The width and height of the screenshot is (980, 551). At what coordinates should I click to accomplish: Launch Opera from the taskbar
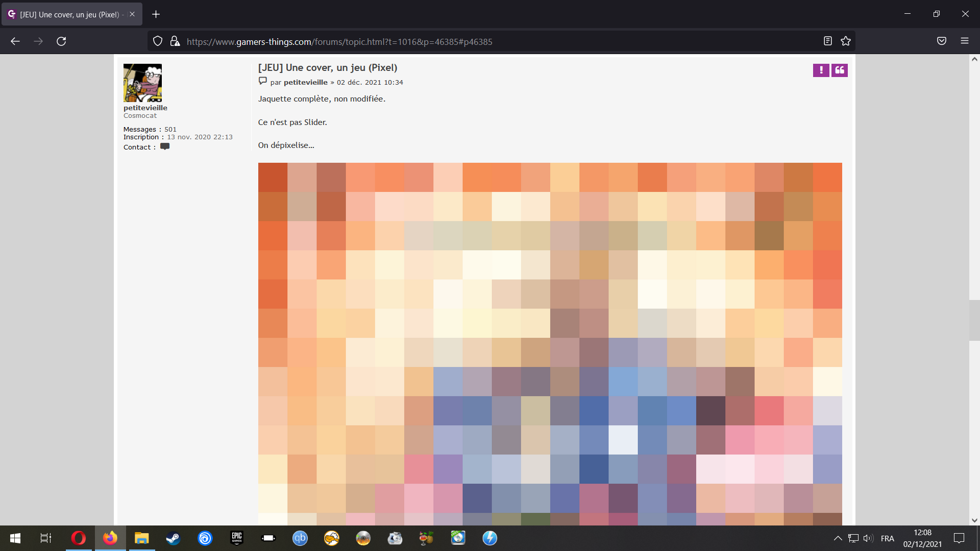click(79, 538)
